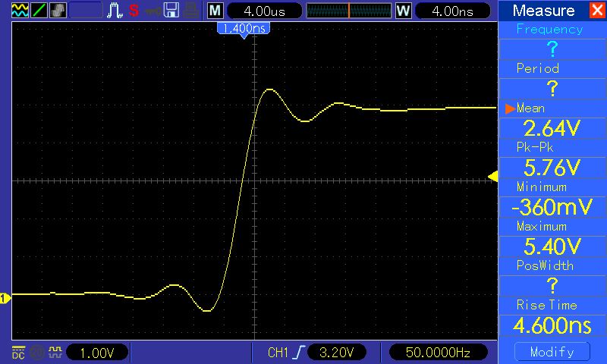Click the sine waveform icon in the top bar

(x=20, y=10)
